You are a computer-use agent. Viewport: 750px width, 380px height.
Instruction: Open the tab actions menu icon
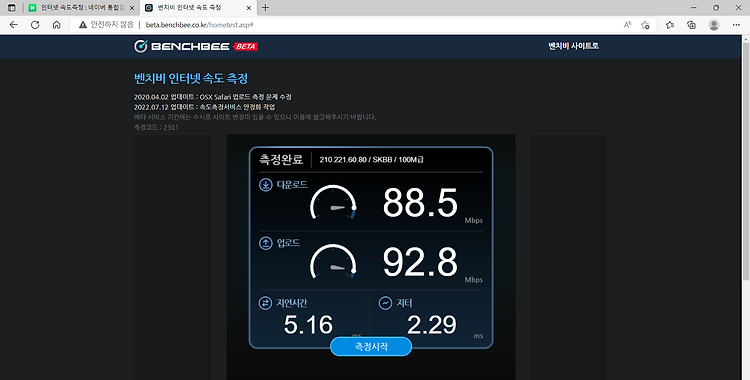12,8
